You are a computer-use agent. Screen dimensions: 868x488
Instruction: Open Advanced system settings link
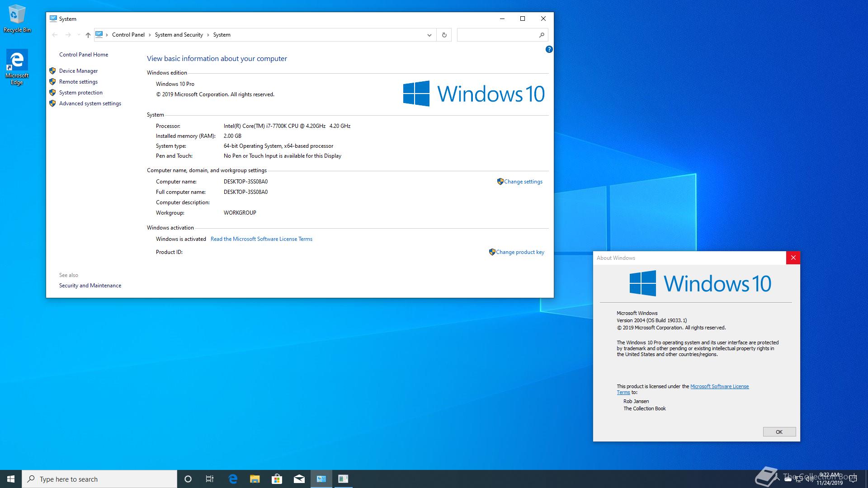click(x=90, y=103)
